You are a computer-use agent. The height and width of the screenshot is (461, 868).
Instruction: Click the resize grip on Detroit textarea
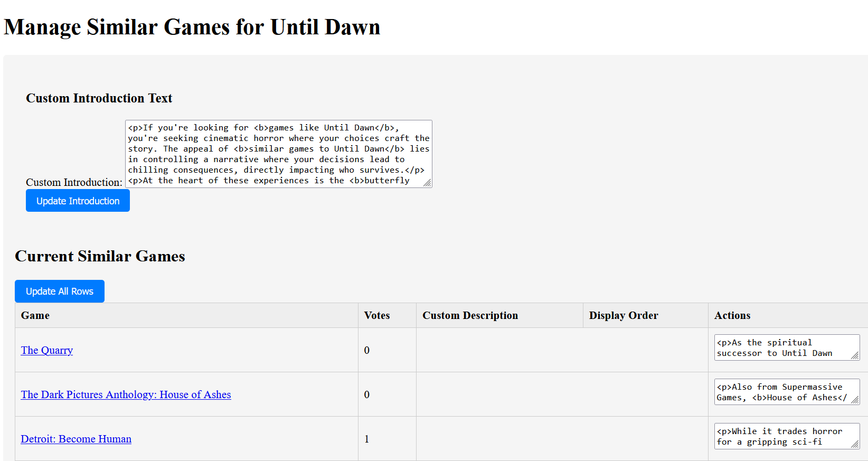click(855, 444)
